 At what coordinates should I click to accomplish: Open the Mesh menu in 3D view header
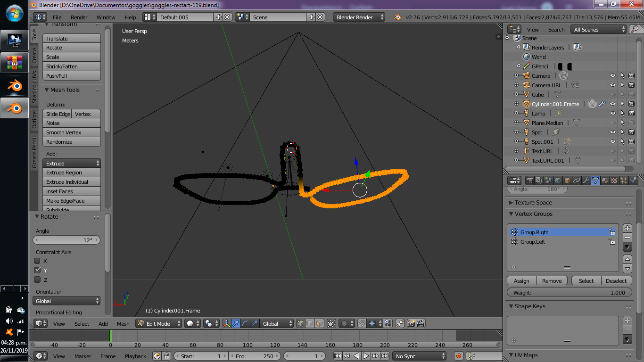[x=123, y=323]
